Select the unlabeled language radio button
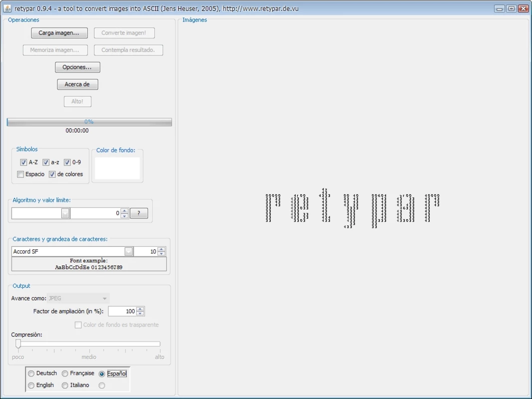 (102, 386)
